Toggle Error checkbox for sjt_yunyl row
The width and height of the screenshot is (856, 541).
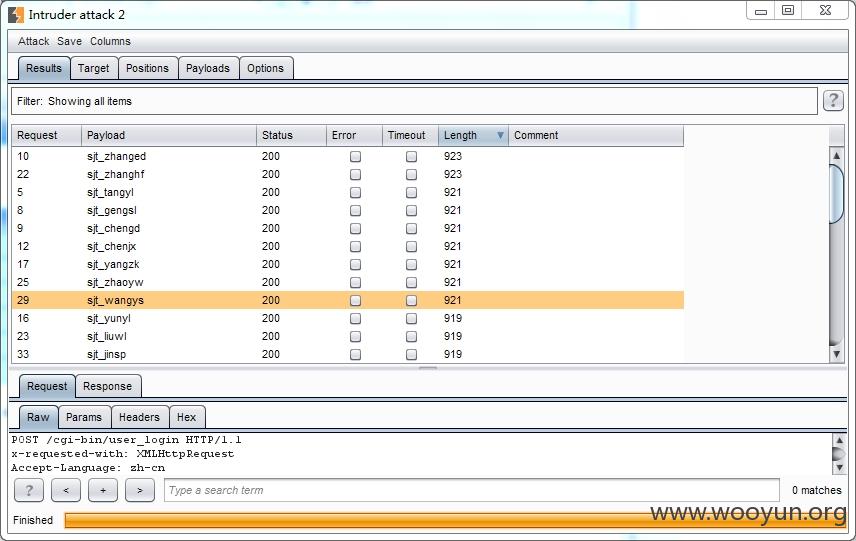[355, 318]
